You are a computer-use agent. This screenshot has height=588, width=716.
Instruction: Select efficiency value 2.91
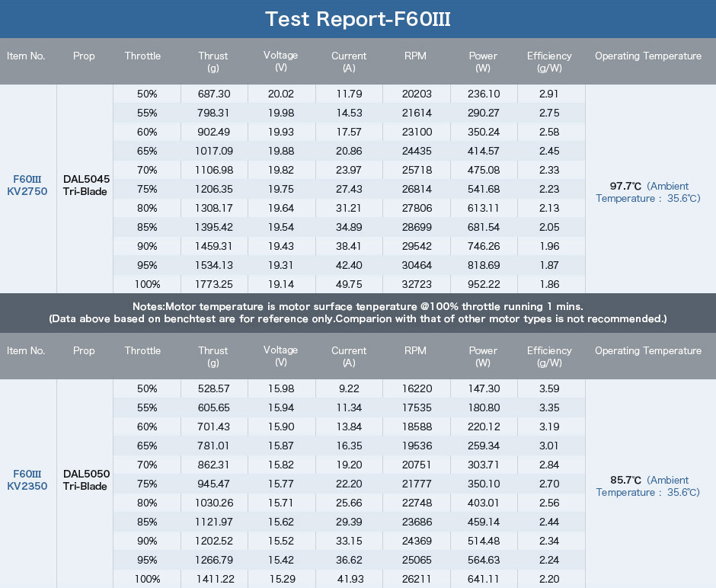tap(549, 94)
